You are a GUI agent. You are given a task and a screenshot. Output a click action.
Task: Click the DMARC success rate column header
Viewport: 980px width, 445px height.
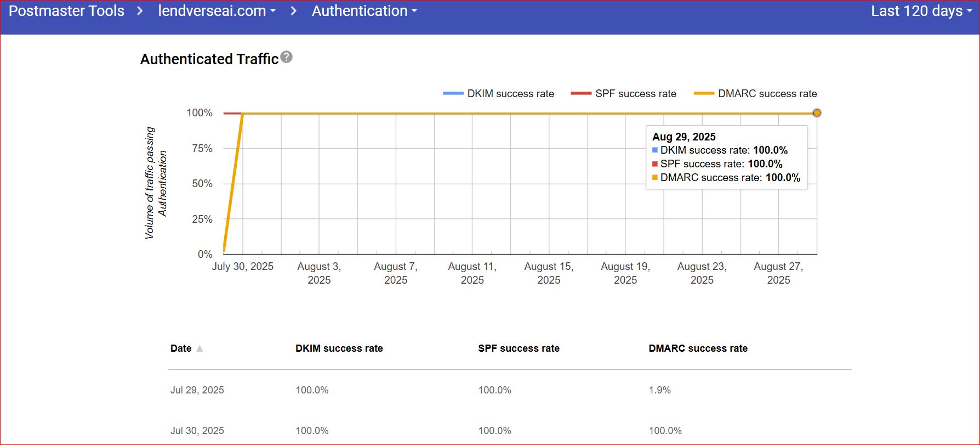(698, 348)
